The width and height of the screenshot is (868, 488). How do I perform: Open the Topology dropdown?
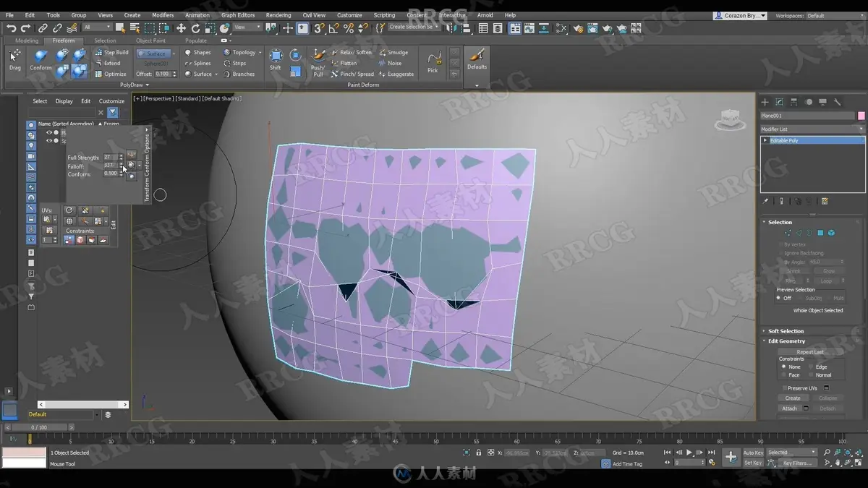(243, 52)
